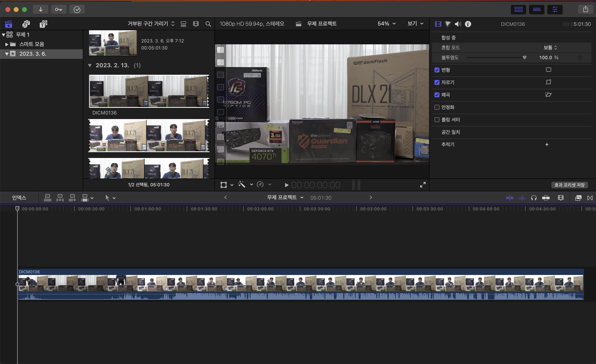Click the 불투명도 opacity slider handle
Screen dimensions: 596x364
point(524,58)
